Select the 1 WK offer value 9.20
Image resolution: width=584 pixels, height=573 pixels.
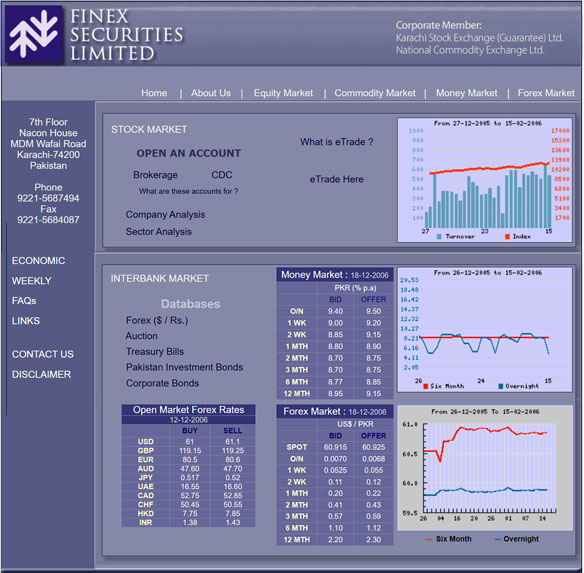pyautogui.click(x=373, y=323)
